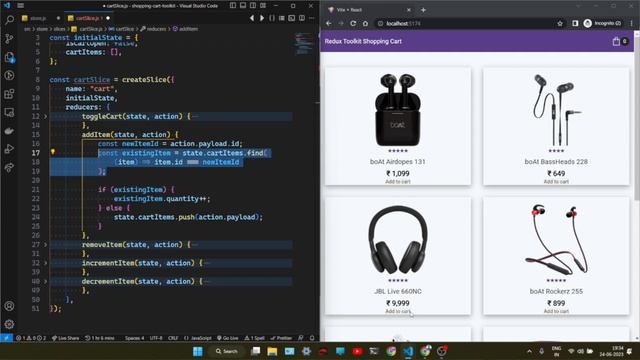This screenshot has height=360, width=640.
Task: Reload the localhost page in Chrome
Action: 353,24
